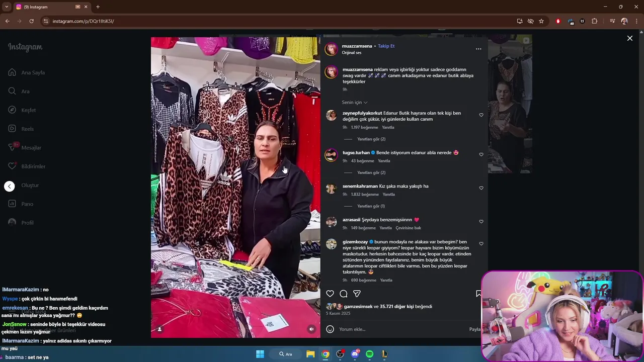The image size is (644, 362).
Task: Like senemkahraman's comment
Action: coord(481,188)
